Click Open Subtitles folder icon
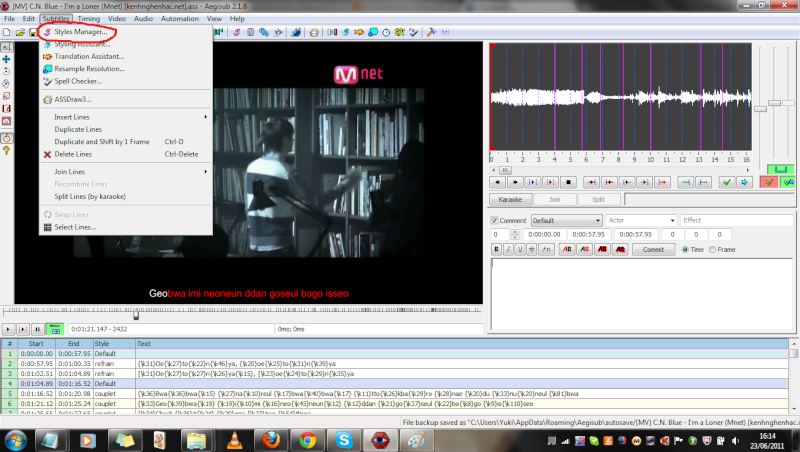 [20, 32]
